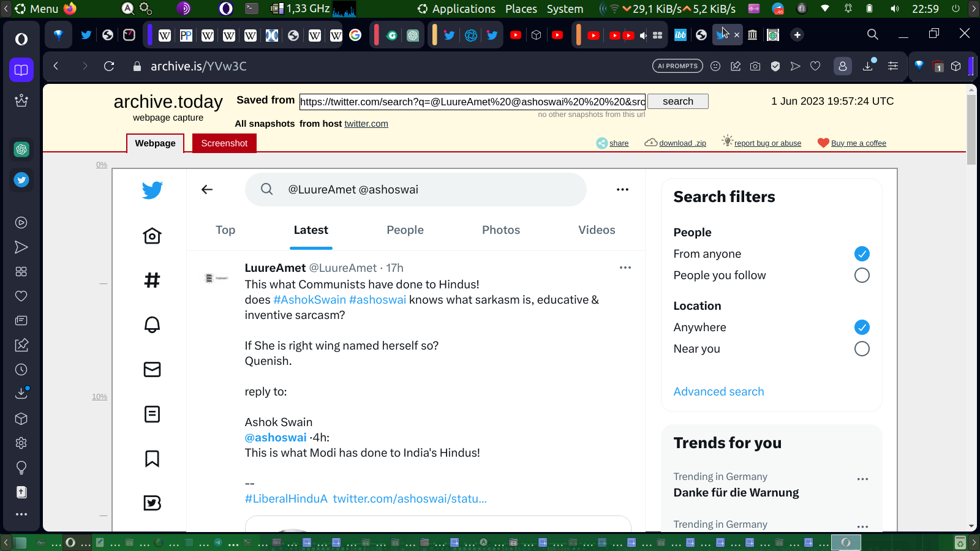Select People you follow radio button
This screenshot has width=980, height=551.
pos(862,275)
